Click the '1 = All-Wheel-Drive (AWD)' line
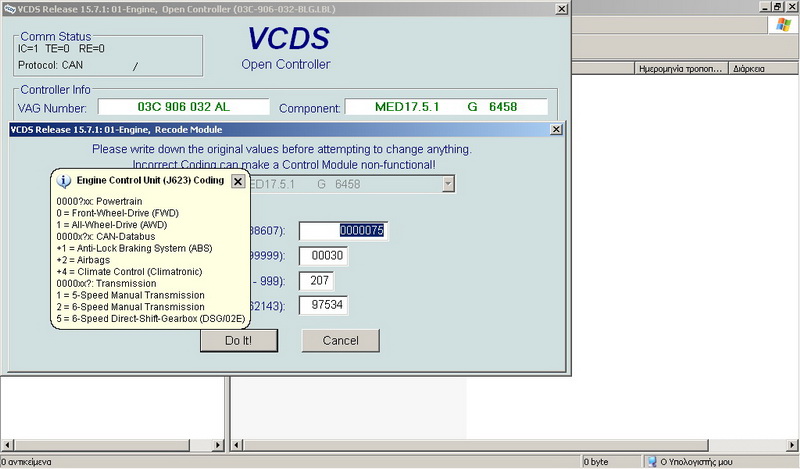800x469 pixels. pos(112,225)
